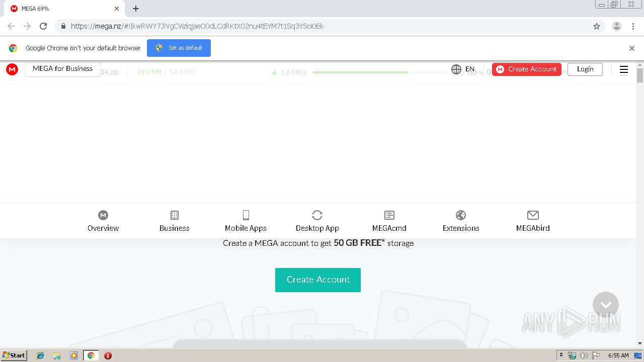Click the page vertical scrollbar thumb
The image size is (644, 362).
point(640,75)
